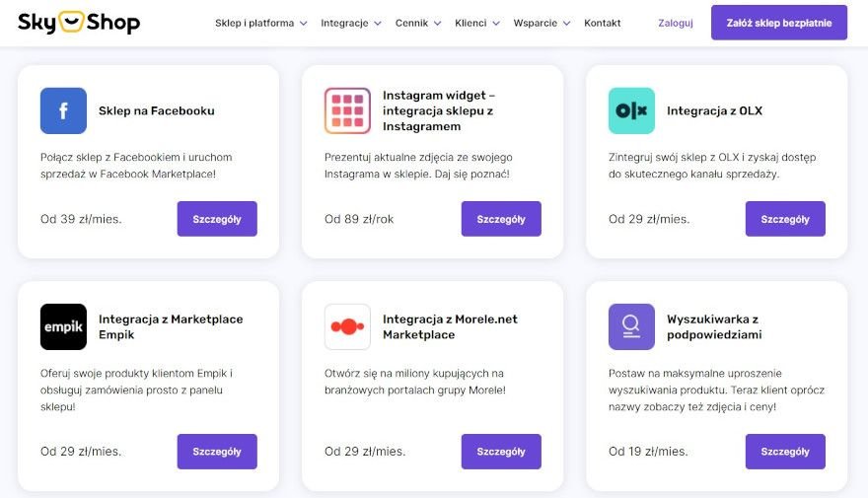868x498 pixels.
Task: Click the Od 29 zł/mies. price on OLX card
Action: [x=649, y=219]
